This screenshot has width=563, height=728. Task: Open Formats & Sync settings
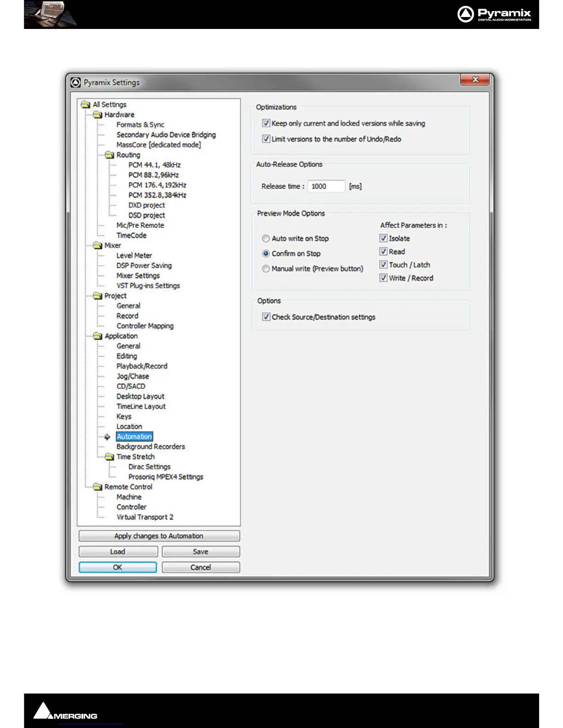pyautogui.click(x=140, y=125)
